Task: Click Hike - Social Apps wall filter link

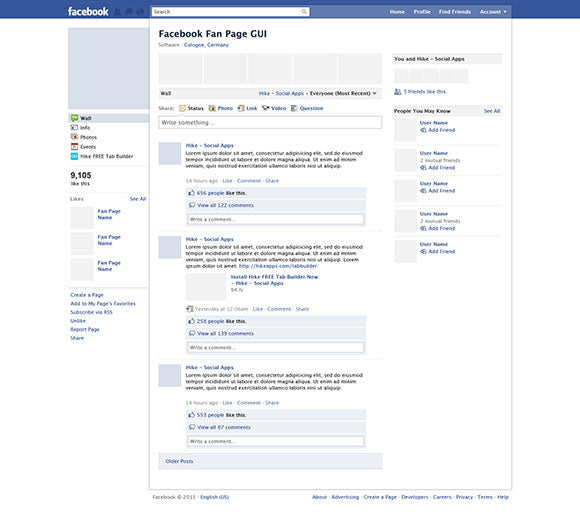Action: (x=281, y=93)
